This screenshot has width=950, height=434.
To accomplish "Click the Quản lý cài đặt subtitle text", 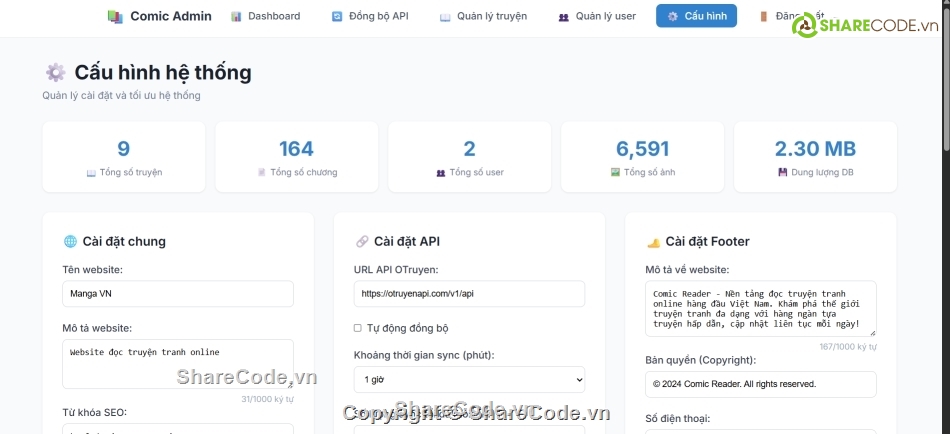I will click(121, 96).
